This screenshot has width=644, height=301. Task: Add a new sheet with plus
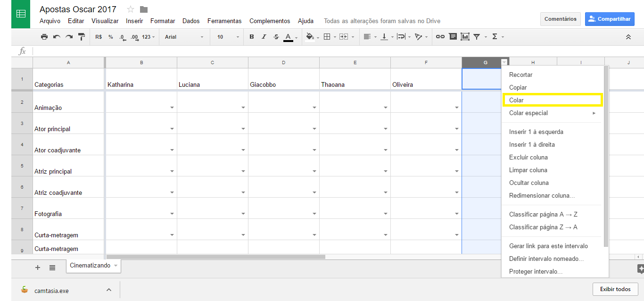pos(38,268)
